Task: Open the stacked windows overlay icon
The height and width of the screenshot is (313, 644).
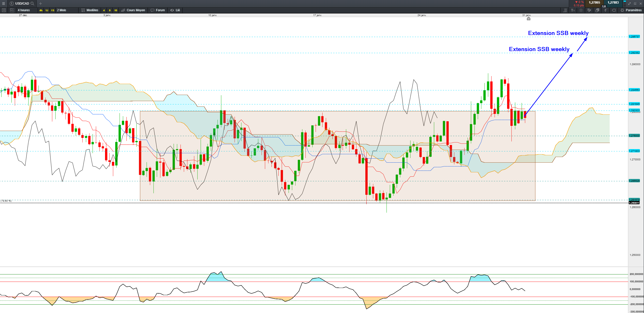Action: (x=597, y=10)
